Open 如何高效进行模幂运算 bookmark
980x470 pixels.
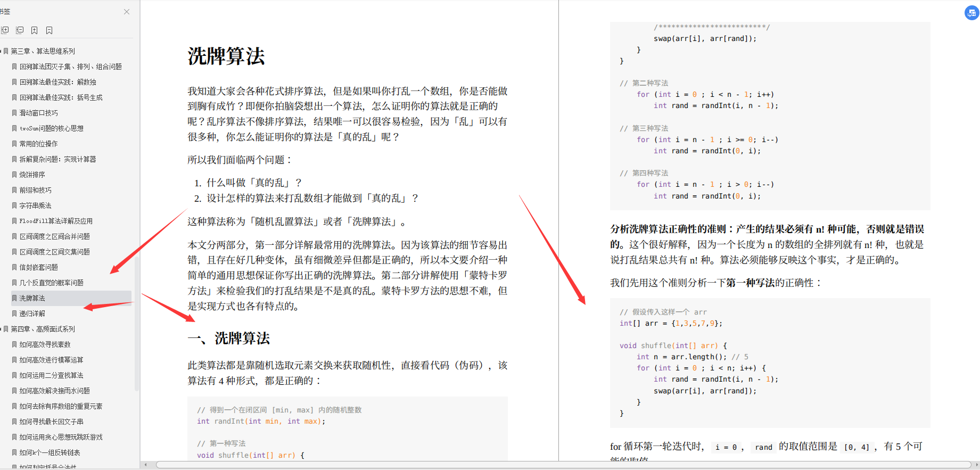click(52, 360)
